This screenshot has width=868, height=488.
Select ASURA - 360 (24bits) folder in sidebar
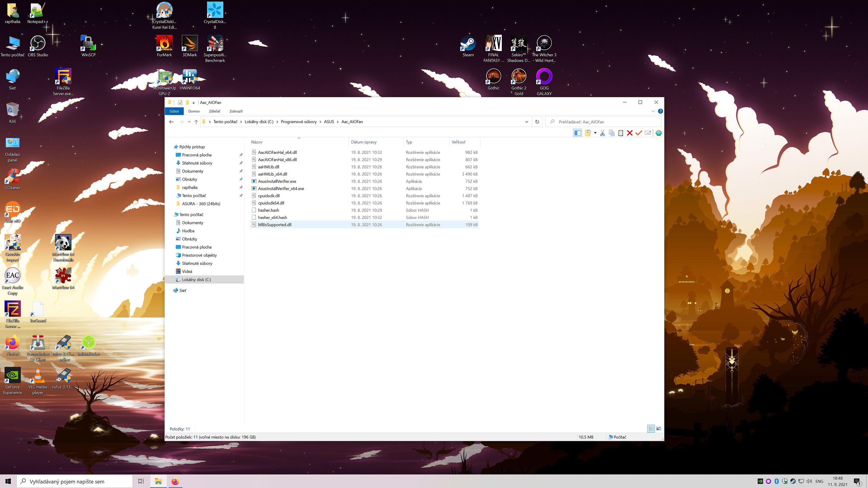pyautogui.click(x=201, y=204)
